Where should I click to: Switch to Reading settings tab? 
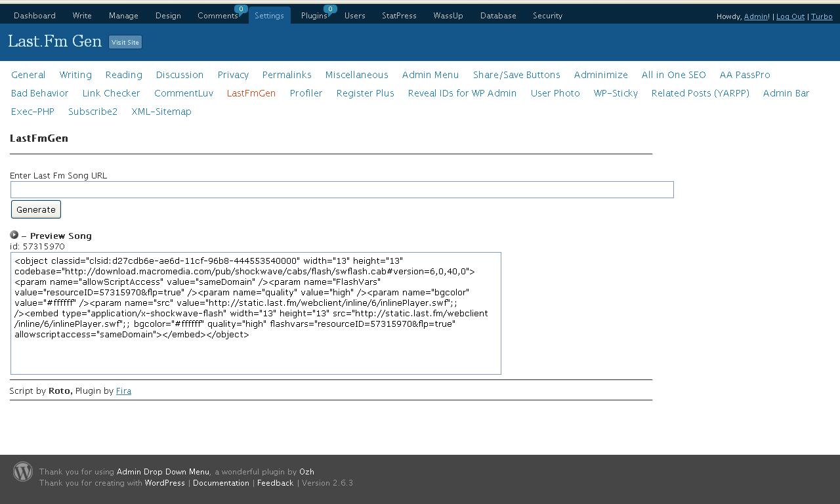pyautogui.click(x=124, y=75)
